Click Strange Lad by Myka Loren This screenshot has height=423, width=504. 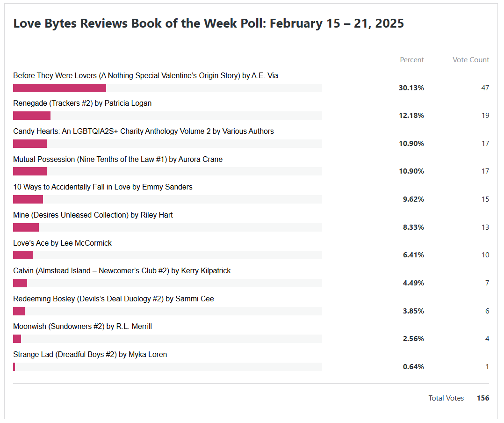point(90,355)
